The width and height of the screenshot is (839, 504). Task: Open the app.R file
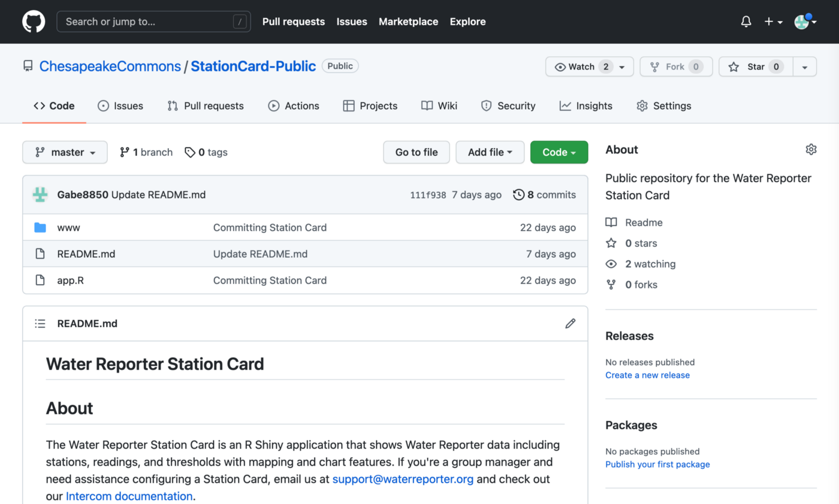click(70, 280)
